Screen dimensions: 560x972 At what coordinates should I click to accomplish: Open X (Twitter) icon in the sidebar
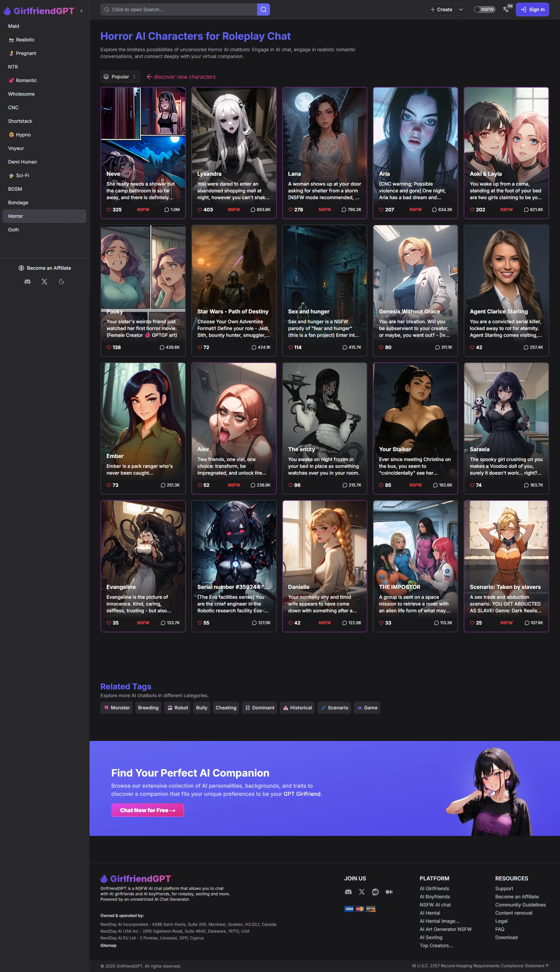44,282
